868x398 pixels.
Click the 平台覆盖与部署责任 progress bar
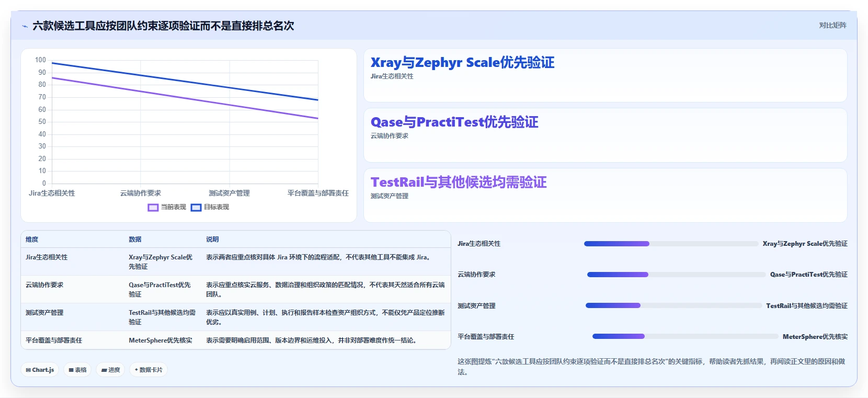point(685,336)
